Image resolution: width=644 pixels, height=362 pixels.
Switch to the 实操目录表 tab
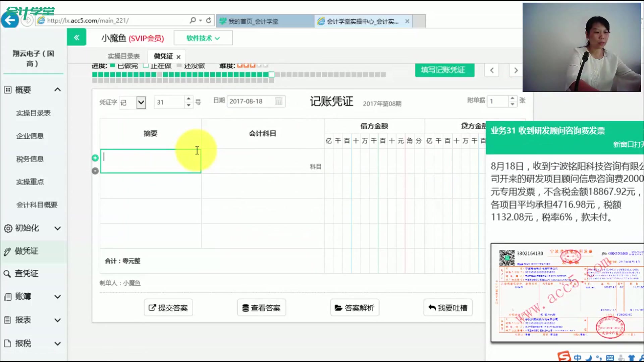click(x=124, y=56)
